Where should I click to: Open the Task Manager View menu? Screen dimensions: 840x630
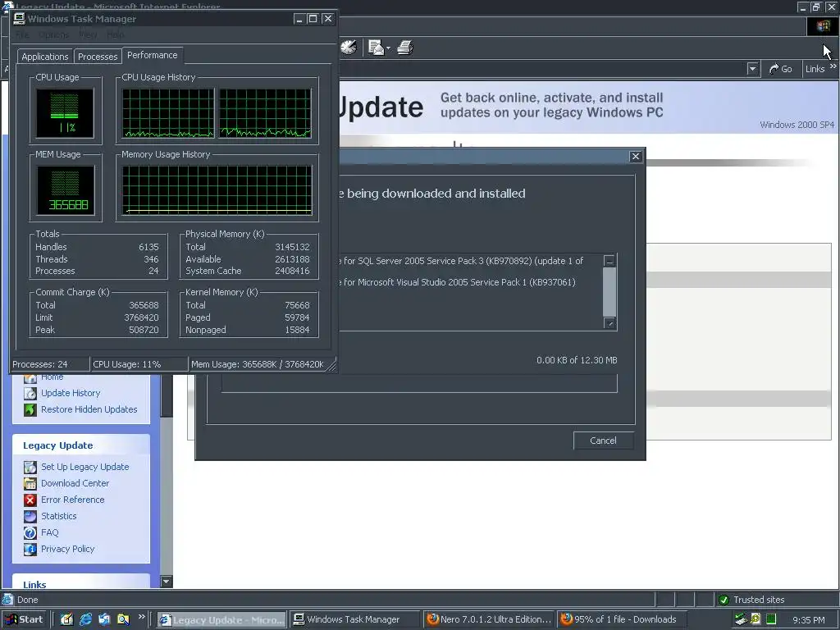(88, 34)
